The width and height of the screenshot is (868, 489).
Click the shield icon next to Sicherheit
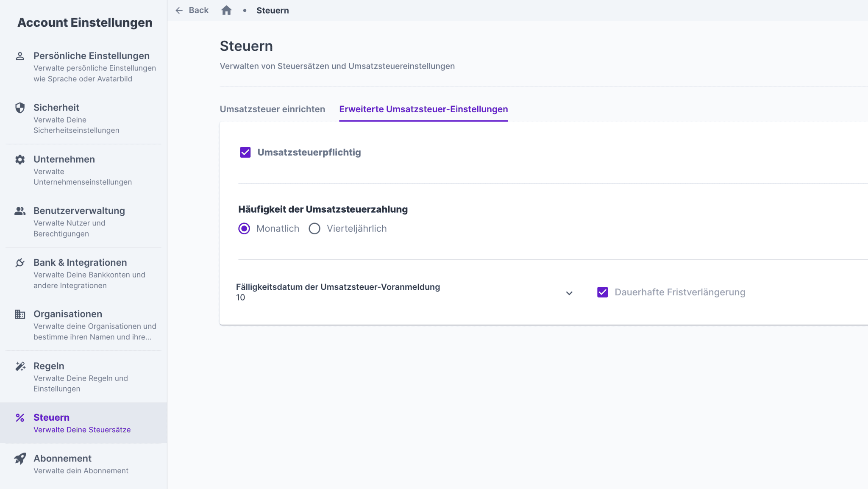[x=20, y=108]
